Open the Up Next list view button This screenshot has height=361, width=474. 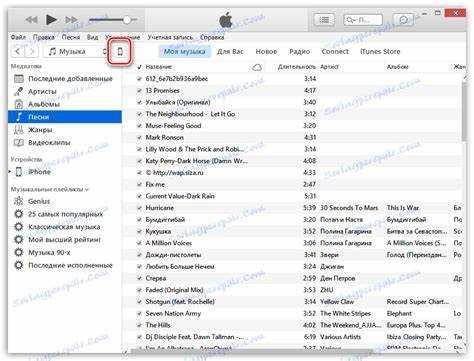(x=324, y=20)
